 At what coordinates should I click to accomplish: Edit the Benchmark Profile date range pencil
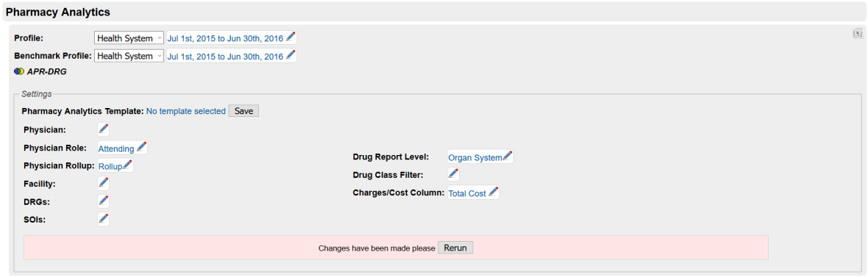(291, 55)
